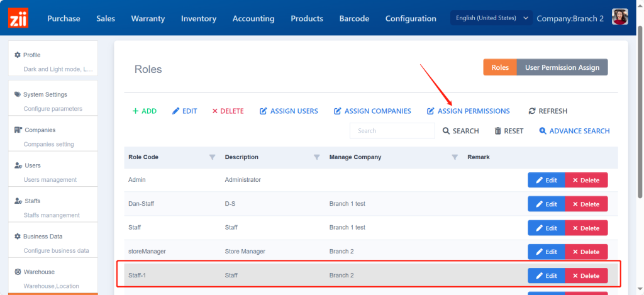Open System Settings in sidebar

click(45, 94)
